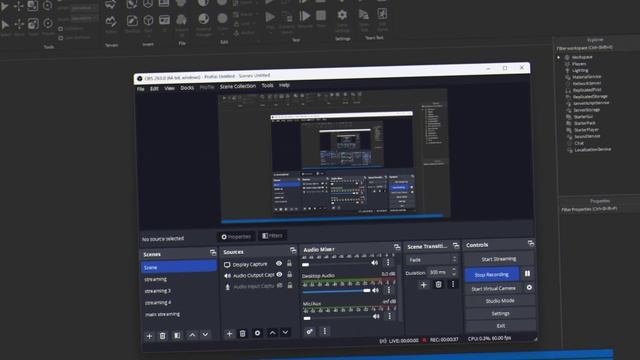Image resolution: width=640 pixels, height=360 pixels.
Task: Add a scene transition with plus icon
Action: pos(423,285)
